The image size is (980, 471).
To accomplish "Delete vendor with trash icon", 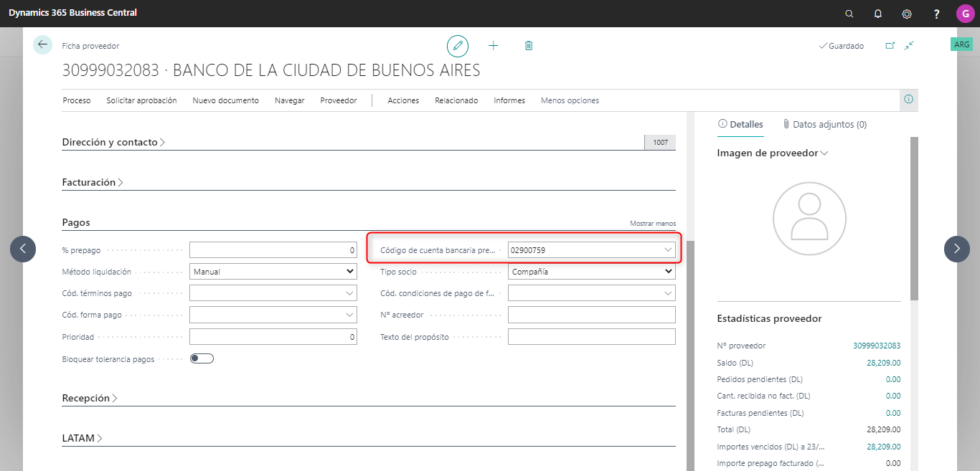I will tap(529, 45).
